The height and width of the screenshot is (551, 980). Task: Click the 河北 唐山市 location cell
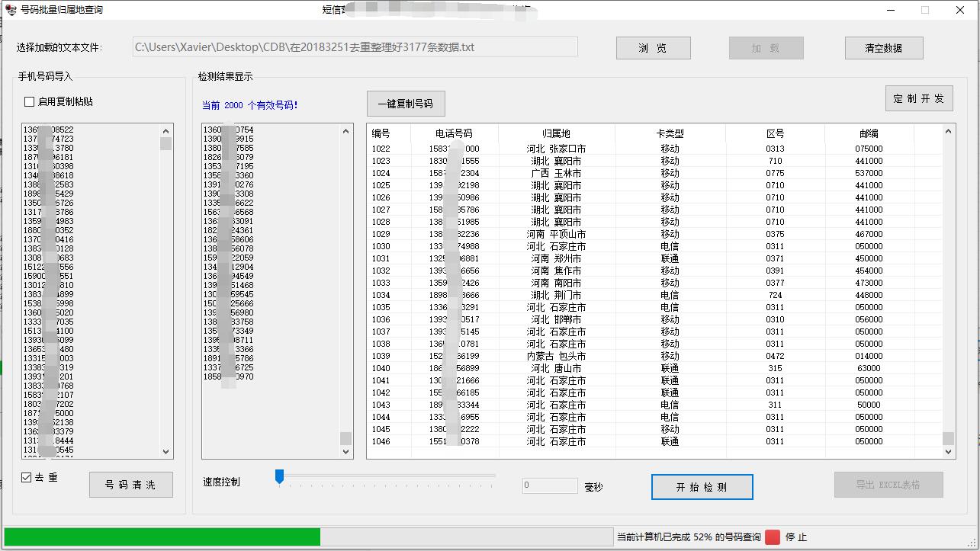[557, 368]
